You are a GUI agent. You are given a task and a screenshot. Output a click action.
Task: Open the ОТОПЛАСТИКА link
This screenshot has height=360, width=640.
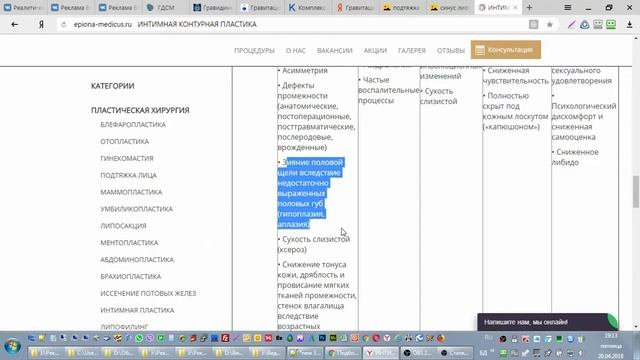pos(124,141)
